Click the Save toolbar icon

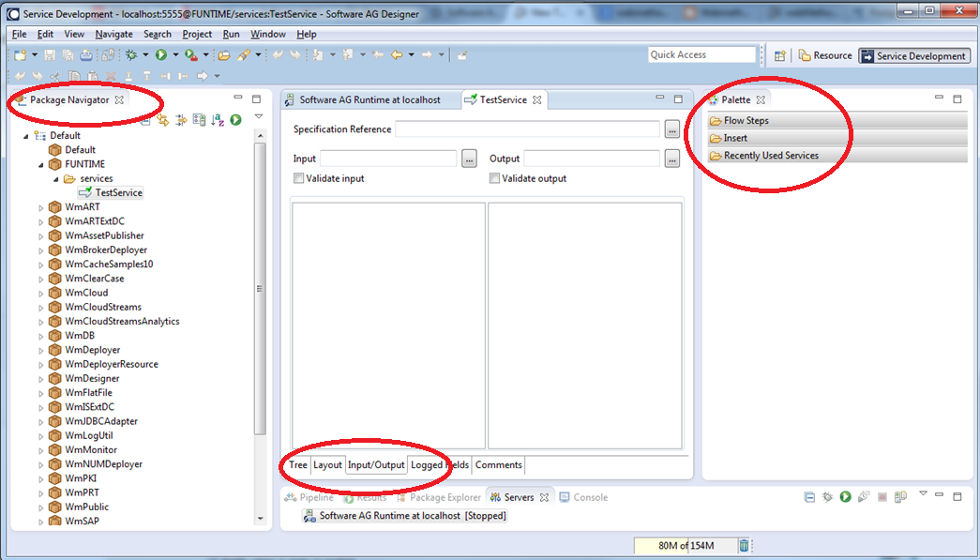[x=50, y=55]
